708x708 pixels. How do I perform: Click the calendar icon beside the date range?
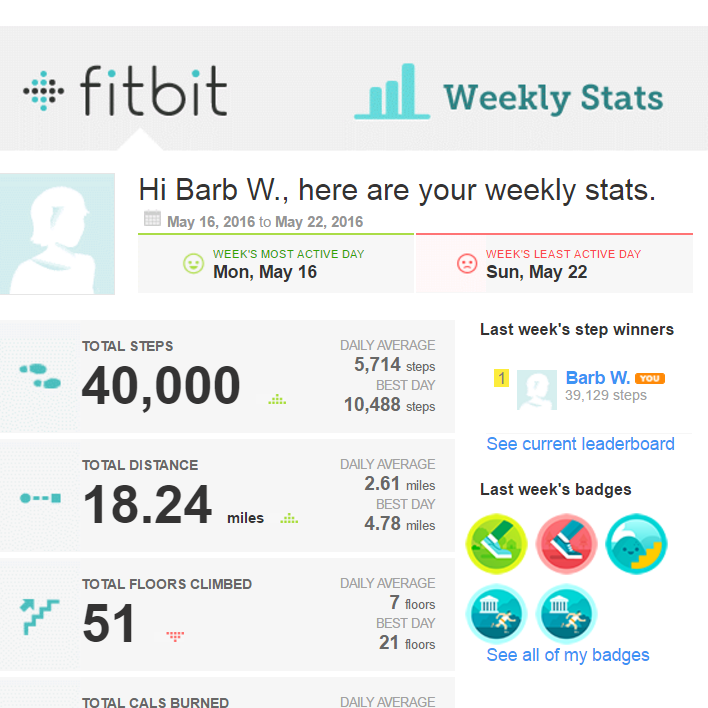pos(152,218)
